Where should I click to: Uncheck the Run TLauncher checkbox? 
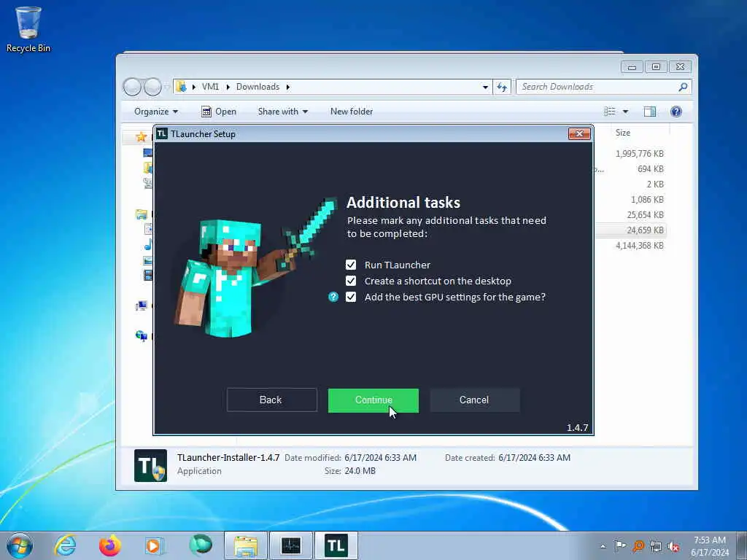351,265
